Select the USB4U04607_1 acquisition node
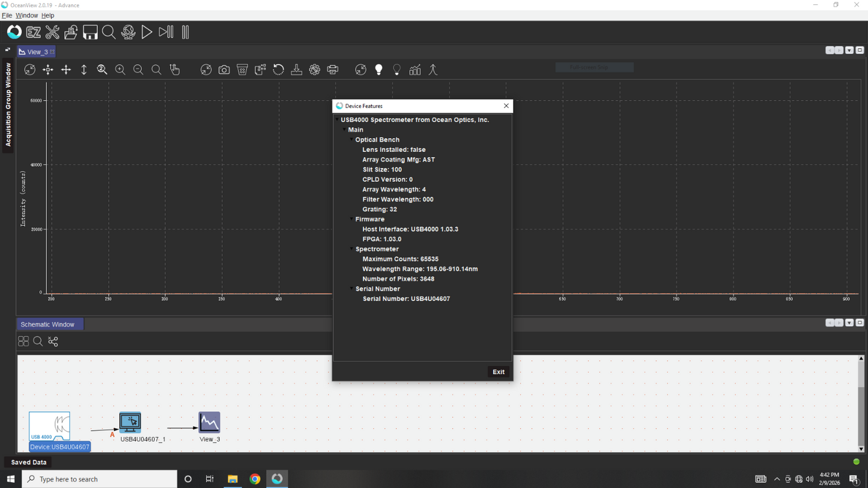The image size is (868, 488). [x=130, y=423]
